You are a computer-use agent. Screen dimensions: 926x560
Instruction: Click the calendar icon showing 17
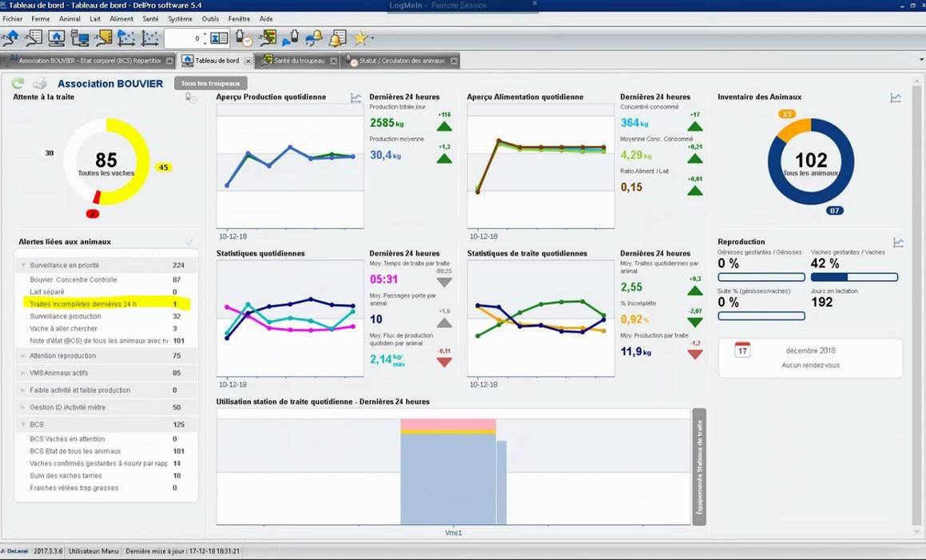coord(742,350)
